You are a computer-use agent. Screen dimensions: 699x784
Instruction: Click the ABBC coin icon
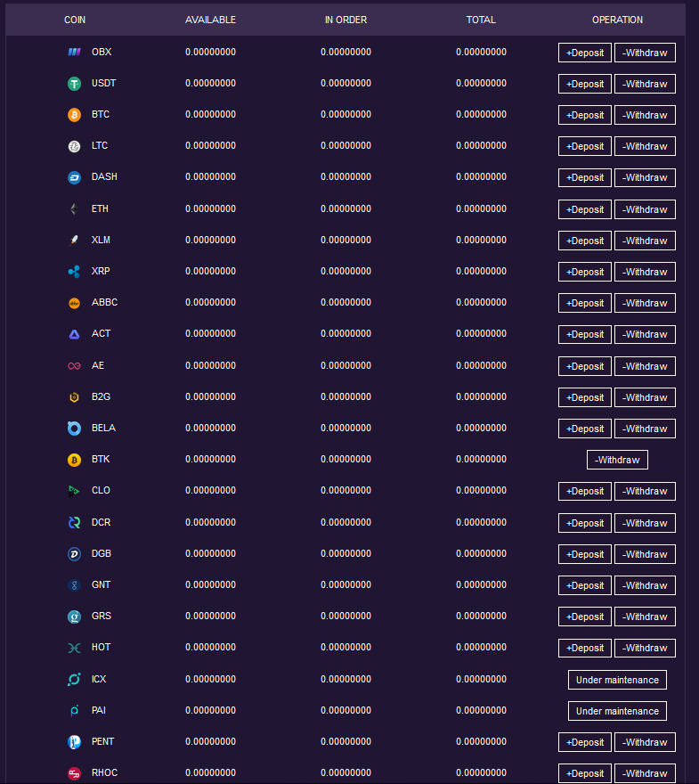[x=75, y=303]
